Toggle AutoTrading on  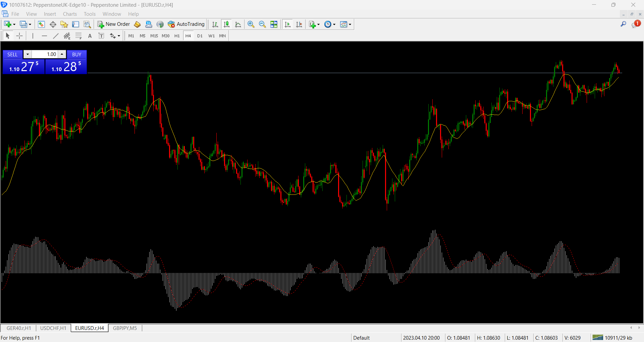pos(186,24)
